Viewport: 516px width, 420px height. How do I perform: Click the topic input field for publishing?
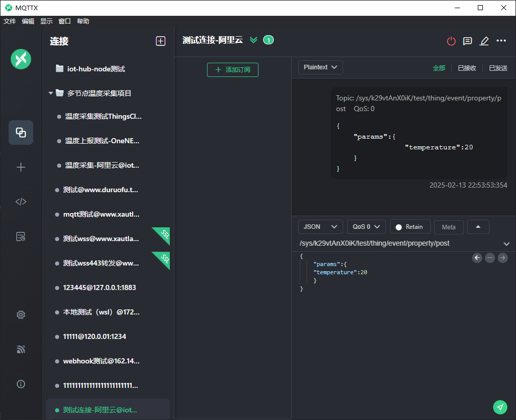pos(398,243)
